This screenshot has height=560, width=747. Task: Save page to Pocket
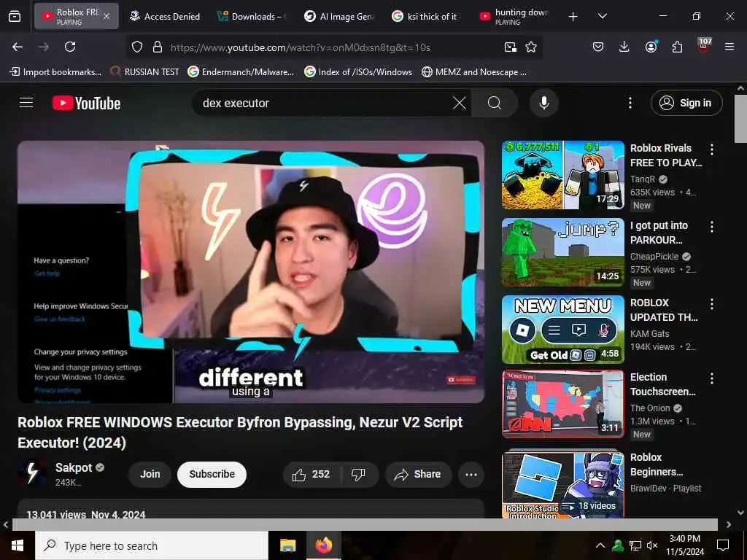598,47
